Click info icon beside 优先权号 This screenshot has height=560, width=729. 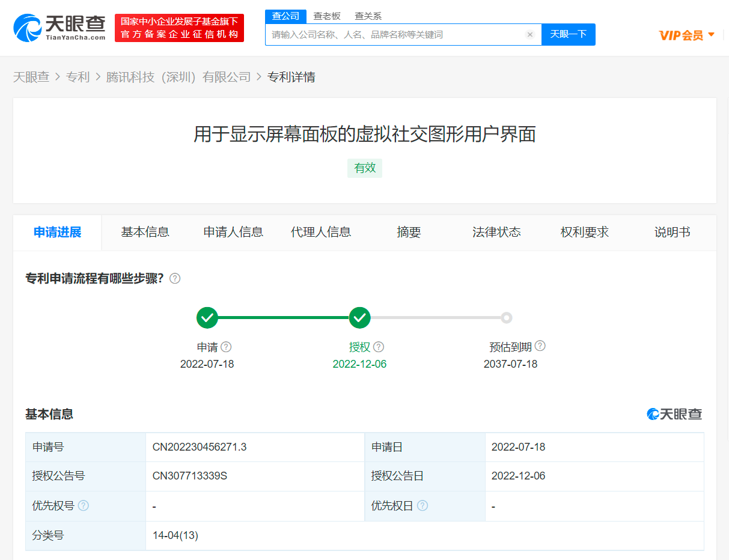point(84,506)
